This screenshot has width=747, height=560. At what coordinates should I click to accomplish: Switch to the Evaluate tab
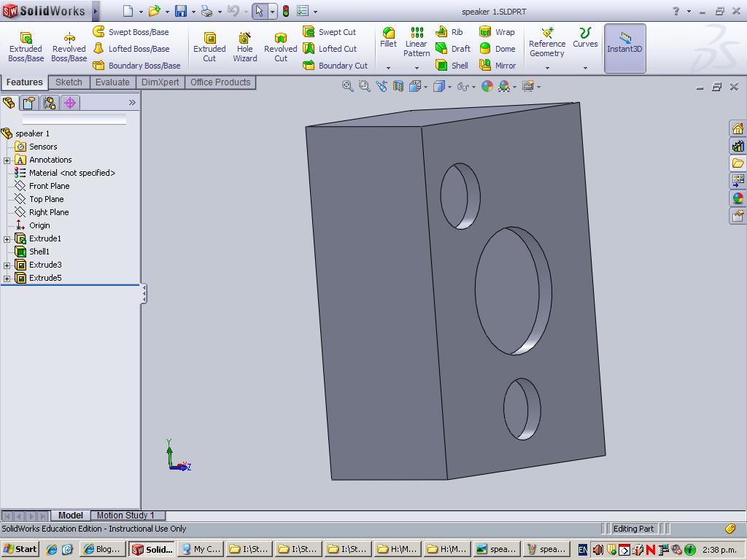tap(112, 82)
